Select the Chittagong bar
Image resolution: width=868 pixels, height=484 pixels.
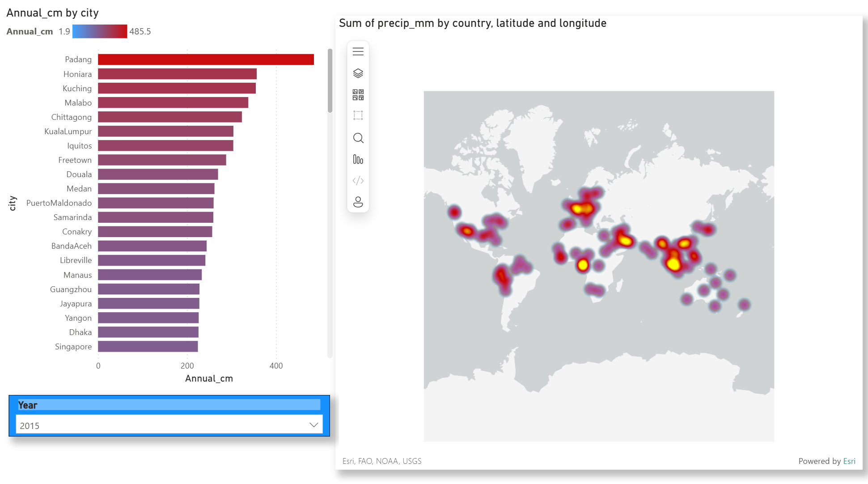[x=170, y=117]
